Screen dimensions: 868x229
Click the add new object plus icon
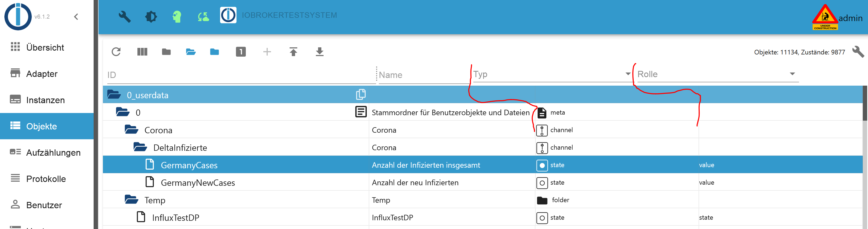point(267,52)
